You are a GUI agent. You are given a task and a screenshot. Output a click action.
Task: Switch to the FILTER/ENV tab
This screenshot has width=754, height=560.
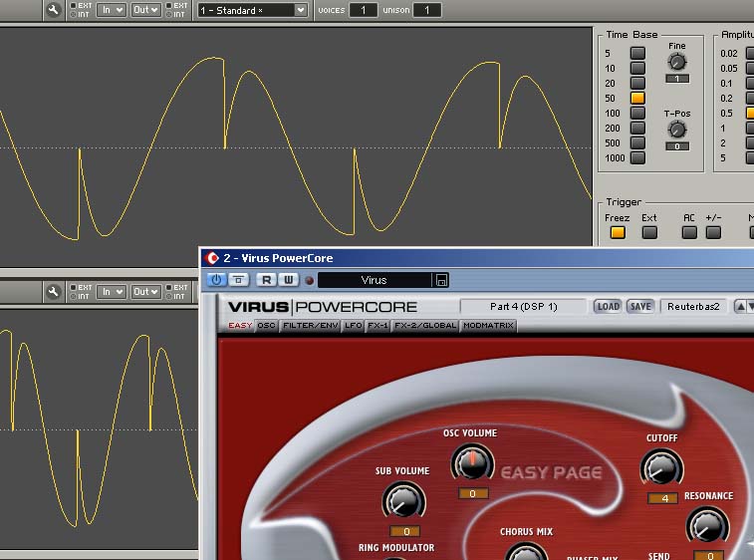click(x=310, y=326)
